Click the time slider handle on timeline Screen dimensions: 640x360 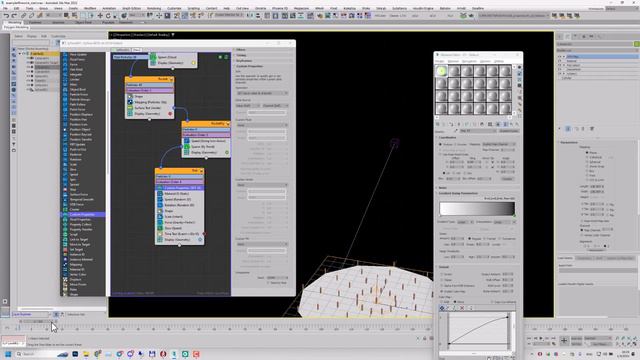click(x=38, y=322)
